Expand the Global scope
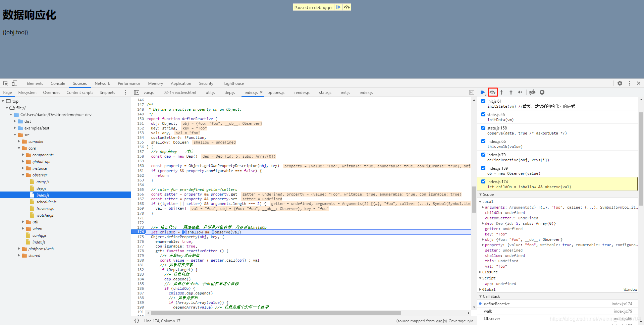This screenshot has width=644, height=325. tap(480, 289)
